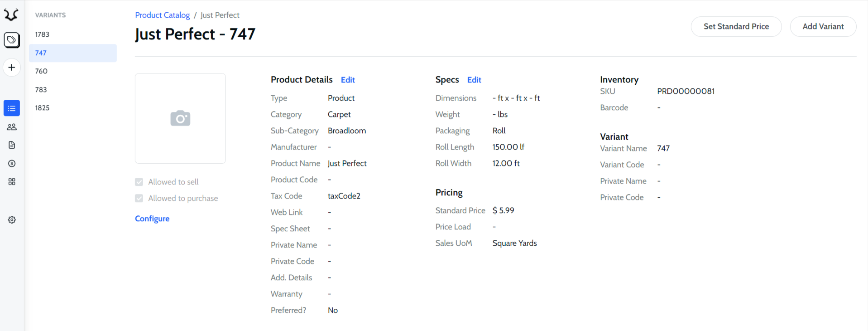Open the grid/apps sidebar icon
Image resolution: width=868 pixels, height=331 pixels.
[x=12, y=182]
